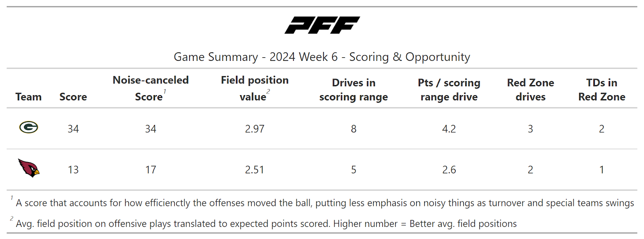Click the Cardinals' 2.6 points per drive cell
The width and height of the screenshot is (644, 239).
click(449, 170)
